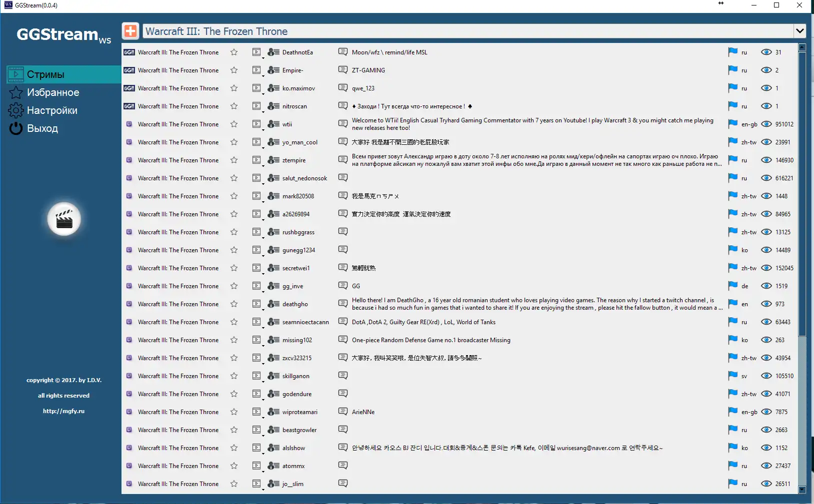Click the stream title Moon/wfz \ remind/life MSL

(389, 52)
